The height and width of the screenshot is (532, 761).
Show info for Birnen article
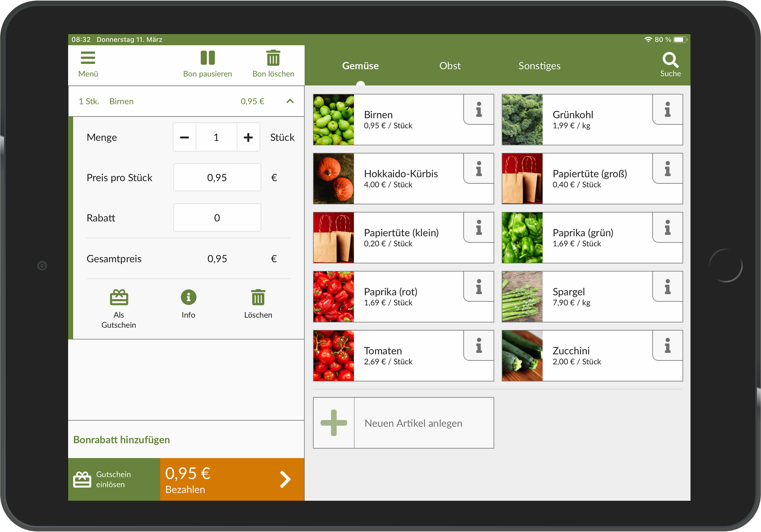click(479, 110)
